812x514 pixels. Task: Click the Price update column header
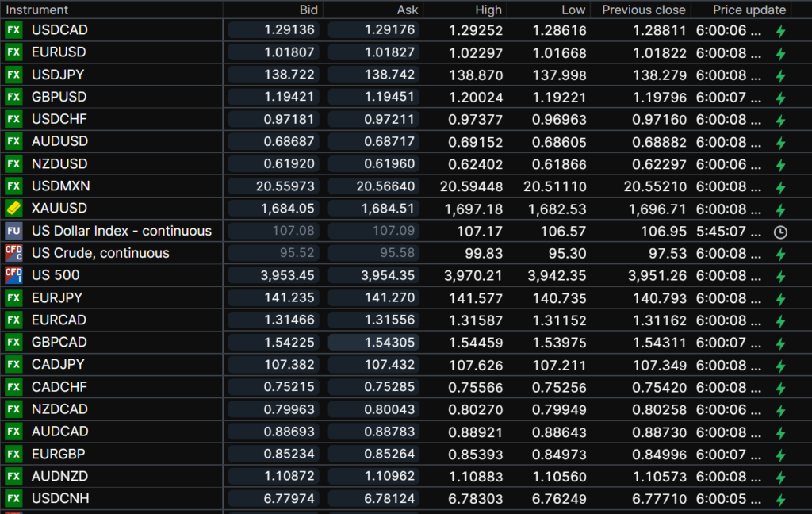click(749, 10)
